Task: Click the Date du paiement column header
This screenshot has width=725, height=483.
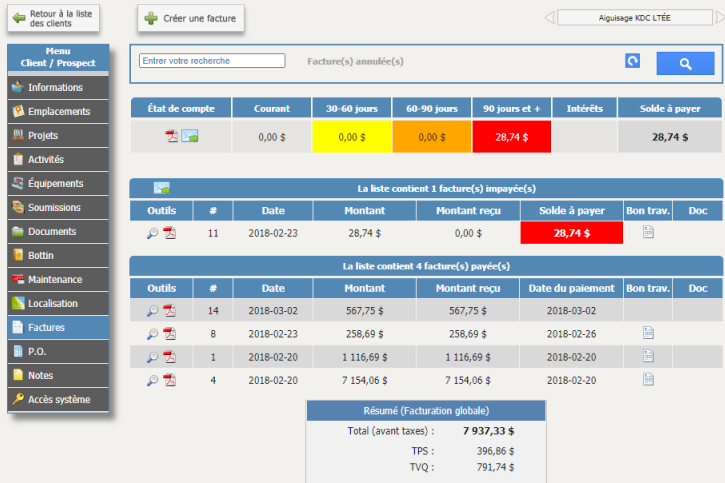Action: tap(571, 288)
